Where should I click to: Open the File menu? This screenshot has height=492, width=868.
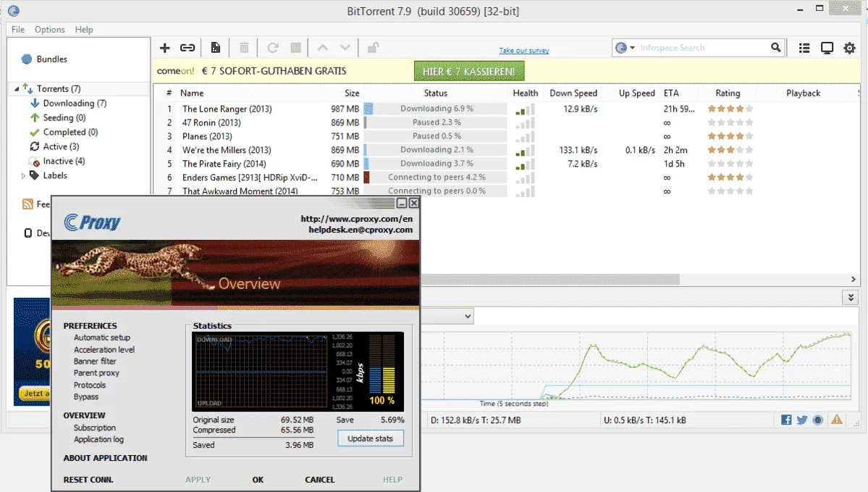pos(17,30)
